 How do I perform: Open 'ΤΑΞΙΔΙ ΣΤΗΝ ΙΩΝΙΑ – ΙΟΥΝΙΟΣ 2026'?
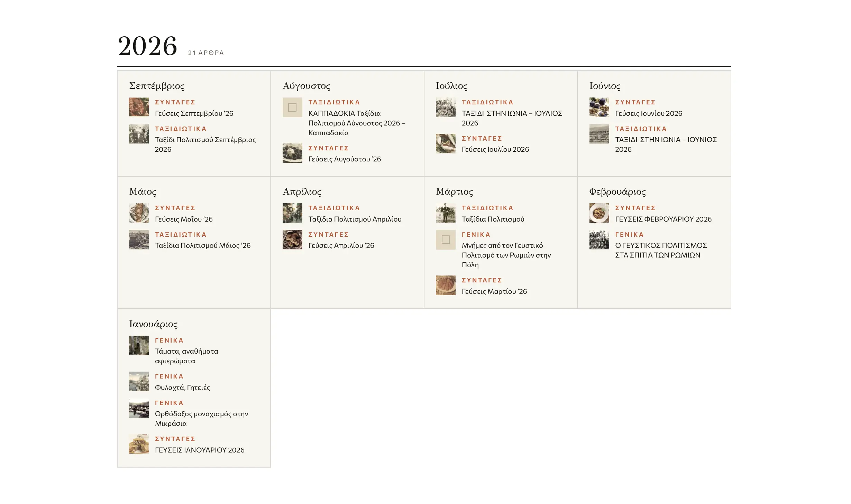click(x=666, y=144)
